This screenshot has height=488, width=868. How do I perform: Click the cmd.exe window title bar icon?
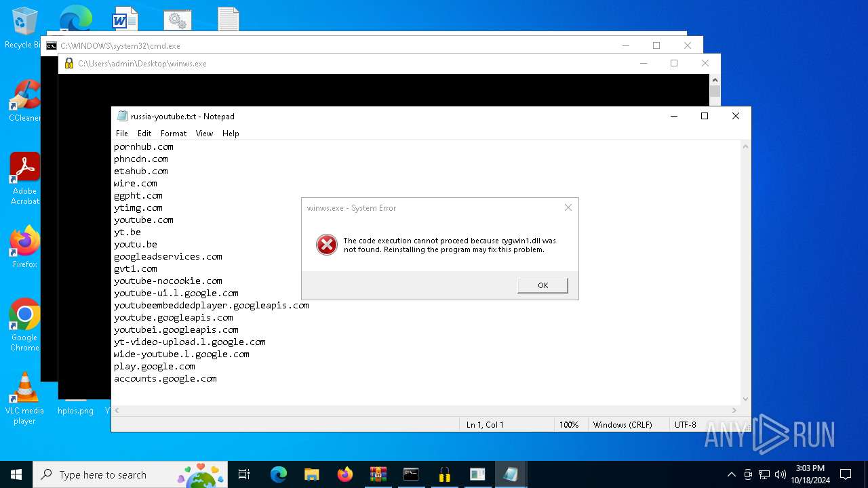52,46
